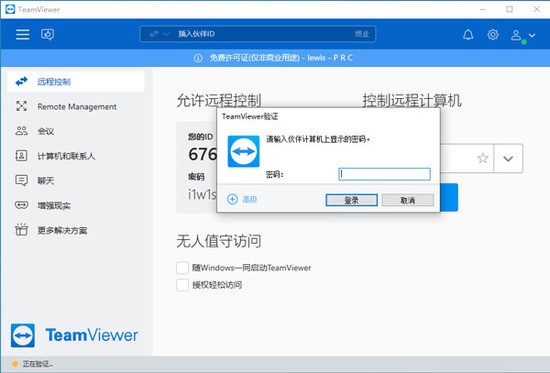Click the password field in the dialog
The height and width of the screenshot is (373, 550).
pos(384,174)
